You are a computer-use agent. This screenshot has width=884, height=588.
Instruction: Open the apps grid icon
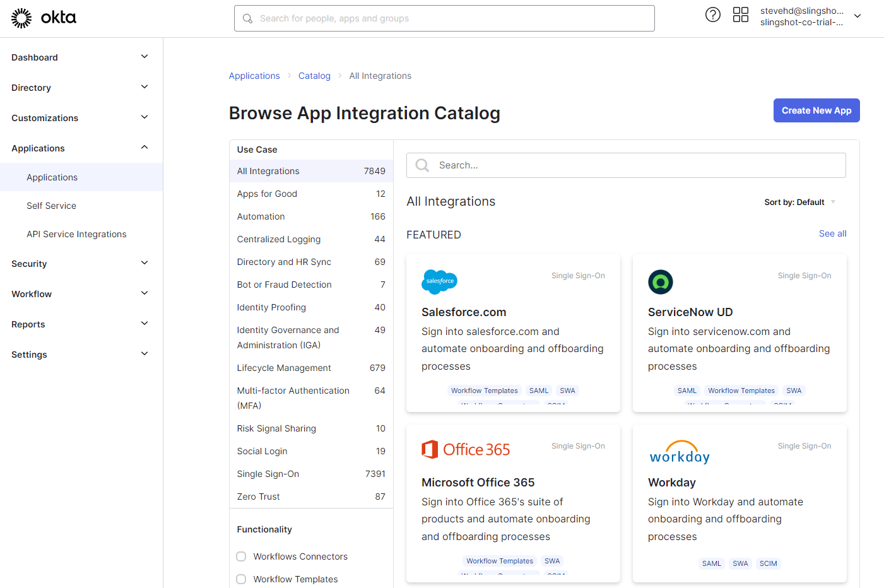(741, 15)
